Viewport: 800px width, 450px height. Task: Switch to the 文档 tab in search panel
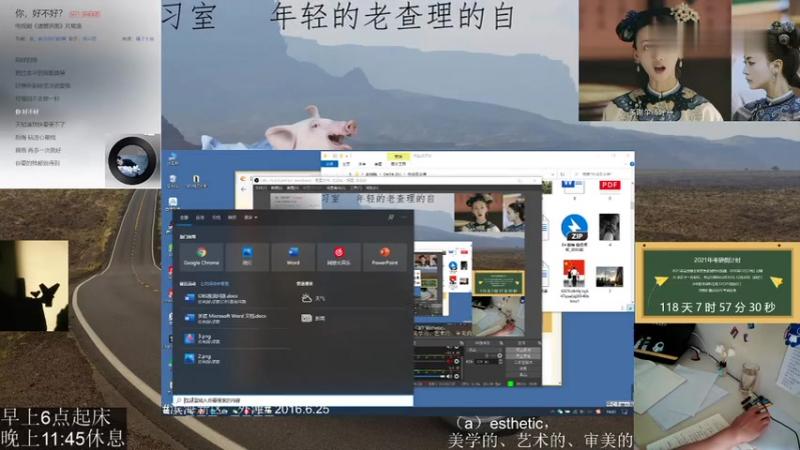216,218
